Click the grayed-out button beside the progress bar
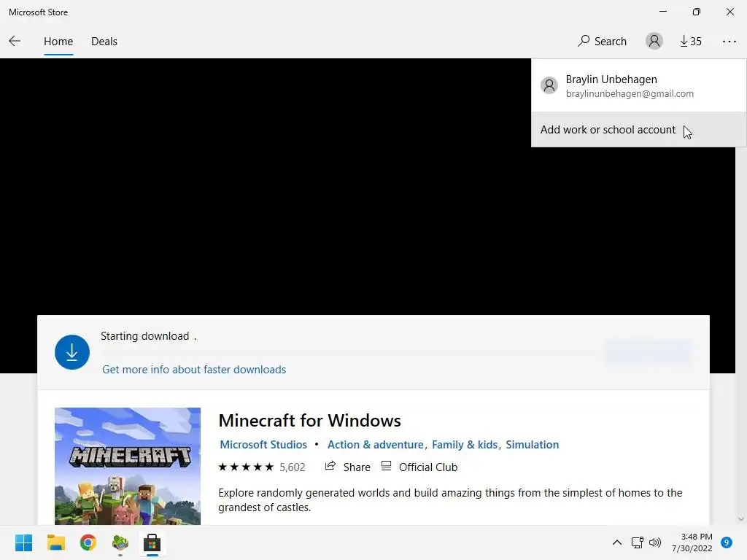 (649, 352)
